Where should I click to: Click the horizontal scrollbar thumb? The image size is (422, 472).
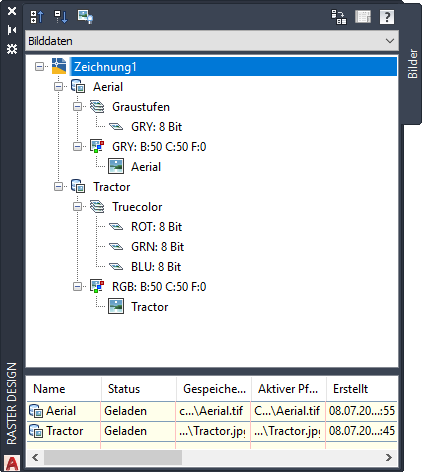tap(113, 457)
